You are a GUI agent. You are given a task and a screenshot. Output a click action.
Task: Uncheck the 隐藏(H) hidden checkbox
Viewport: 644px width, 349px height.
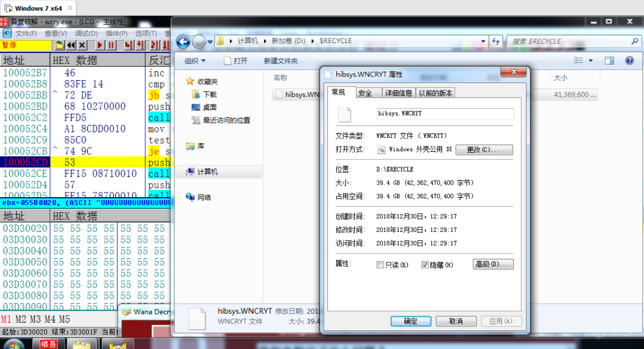425,265
